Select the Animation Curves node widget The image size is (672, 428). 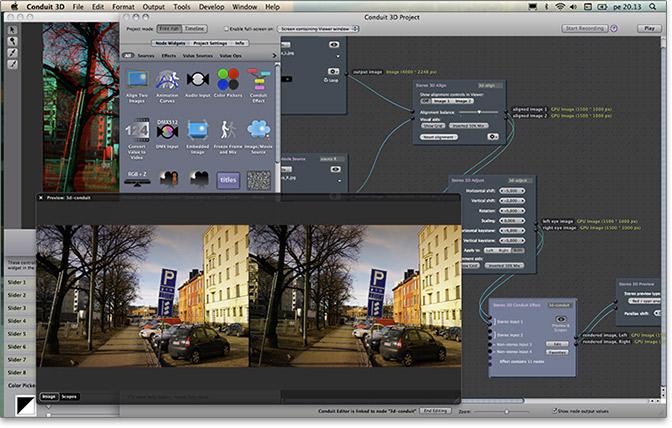pyautogui.click(x=167, y=85)
